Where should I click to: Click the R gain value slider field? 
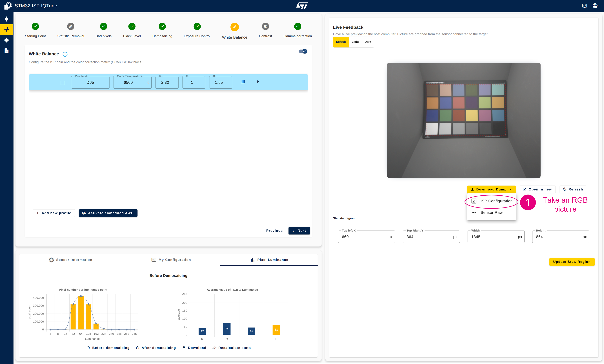166,82
